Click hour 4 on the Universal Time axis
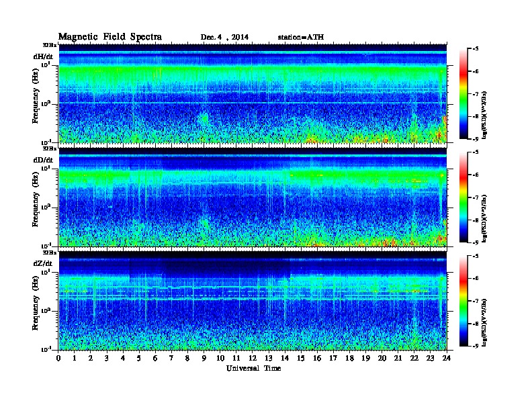This screenshot has height=411, width=532. [x=123, y=358]
